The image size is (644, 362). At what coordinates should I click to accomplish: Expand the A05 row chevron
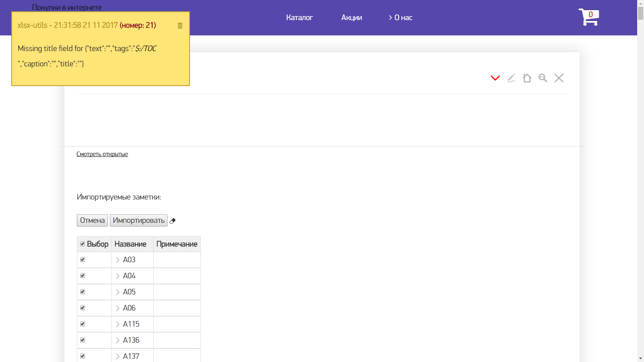[118, 292]
